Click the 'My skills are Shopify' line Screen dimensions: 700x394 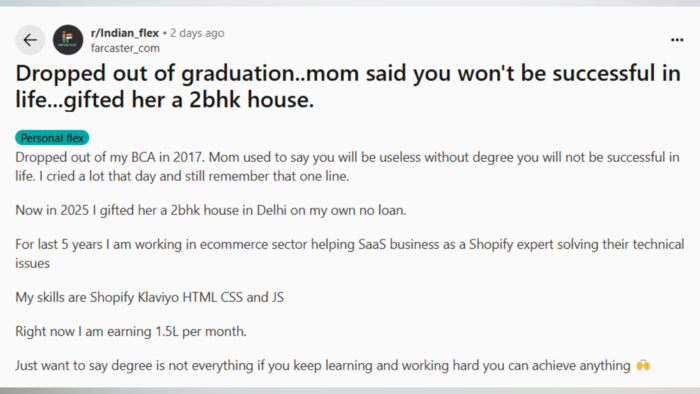(150, 297)
